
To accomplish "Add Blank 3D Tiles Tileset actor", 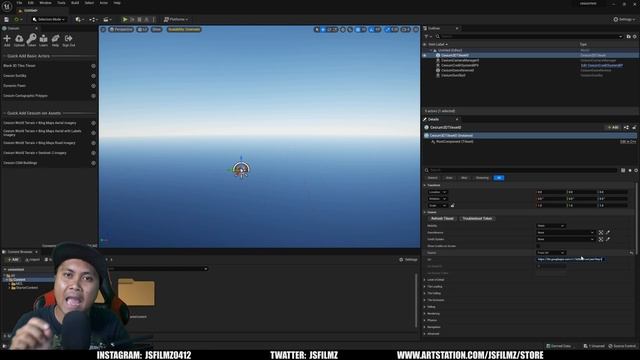I will [x=93, y=66].
